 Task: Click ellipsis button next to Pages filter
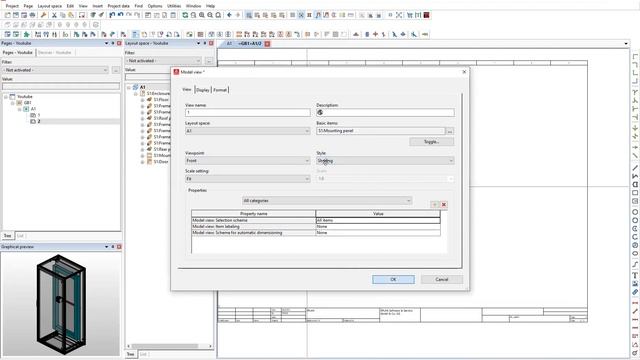point(116,70)
